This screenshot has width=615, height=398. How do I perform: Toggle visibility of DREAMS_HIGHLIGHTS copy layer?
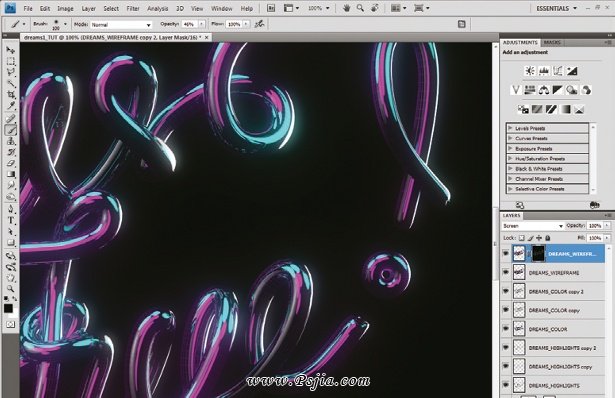tap(506, 366)
